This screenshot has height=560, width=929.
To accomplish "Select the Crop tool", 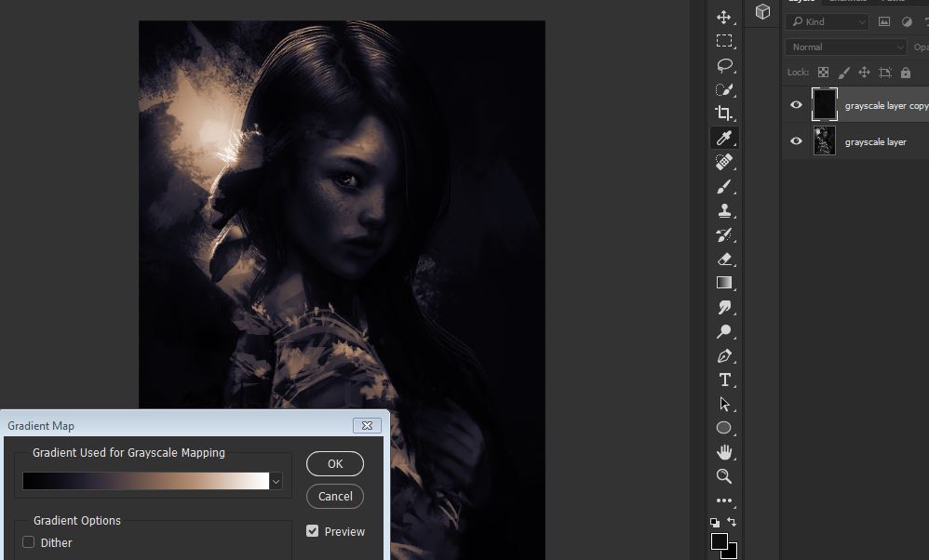I will (x=723, y=113).
